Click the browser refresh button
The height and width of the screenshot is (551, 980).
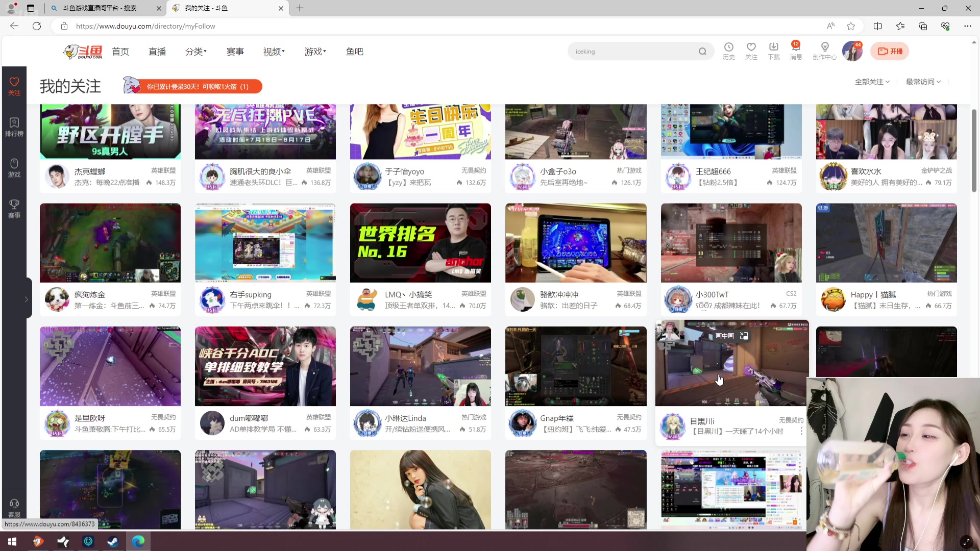tap(37, 26)
